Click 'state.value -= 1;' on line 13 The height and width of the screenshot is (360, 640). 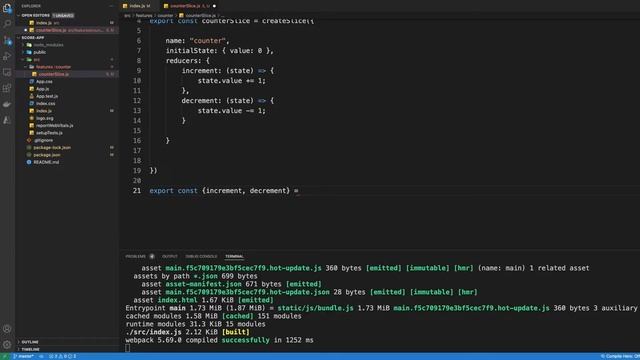tap(232, 111)
